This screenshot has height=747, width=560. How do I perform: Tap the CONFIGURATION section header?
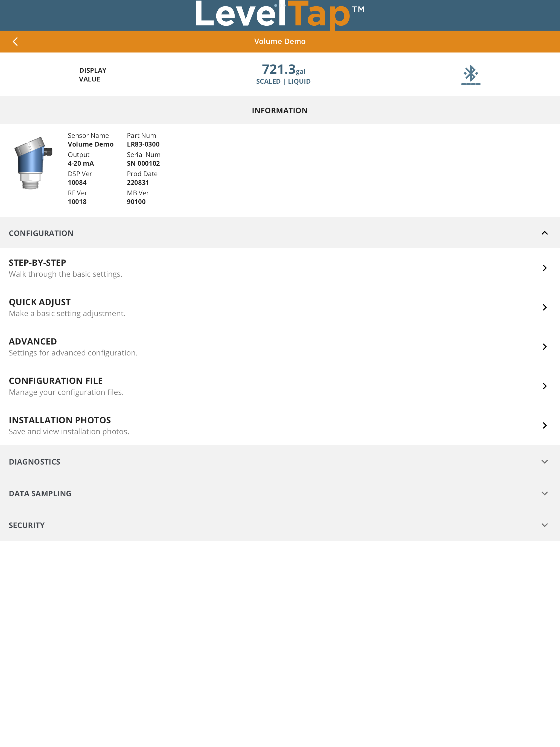[280, 233]
